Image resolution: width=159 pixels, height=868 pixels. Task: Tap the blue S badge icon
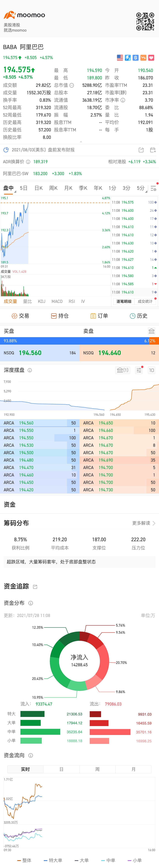click(x=135, y=58)
